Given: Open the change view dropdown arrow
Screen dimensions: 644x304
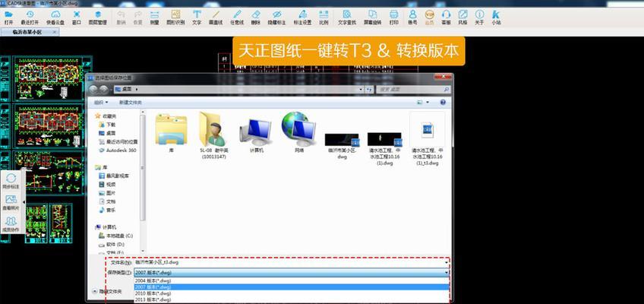Looking at the screenshot, I should tap(428, 102).
